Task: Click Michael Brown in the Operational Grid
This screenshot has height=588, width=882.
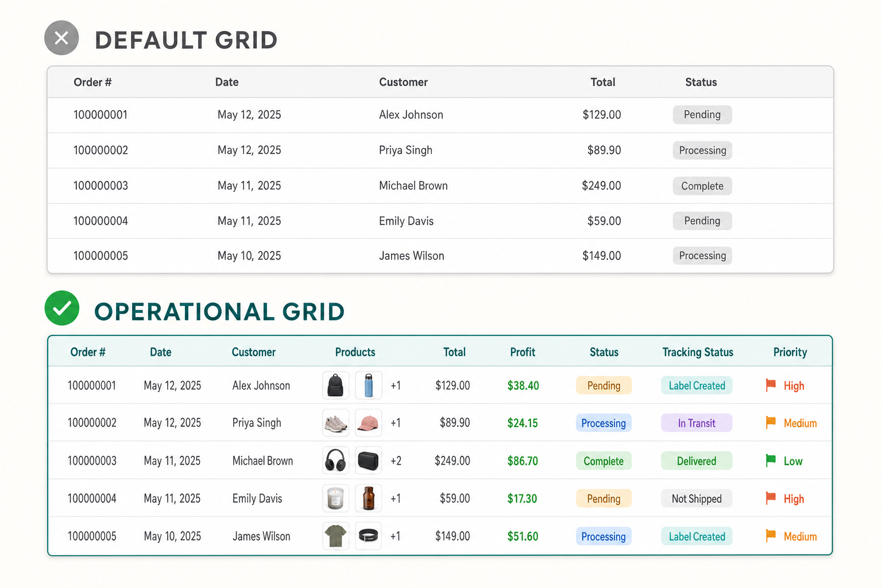Action: tap(262, 461)
